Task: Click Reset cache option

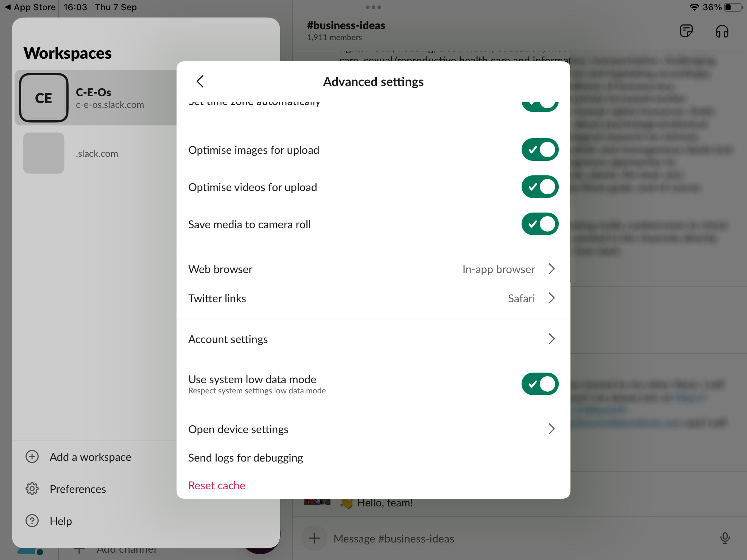Action: point(216,485)
